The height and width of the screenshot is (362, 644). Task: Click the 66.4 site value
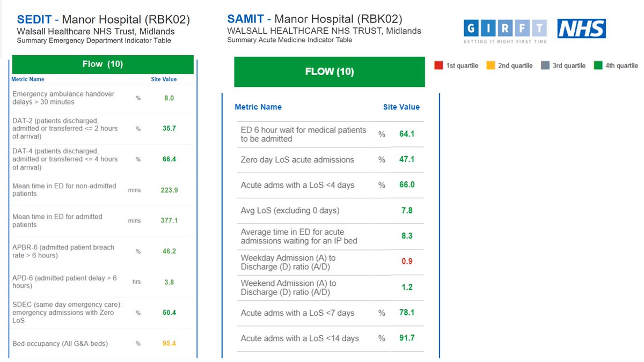169,159
